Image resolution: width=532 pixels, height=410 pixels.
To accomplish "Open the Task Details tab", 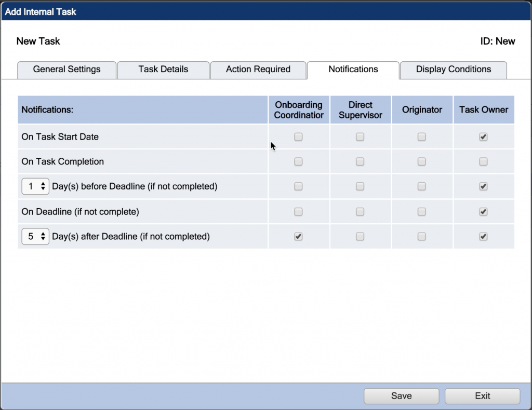I will (x=163, y=70).
